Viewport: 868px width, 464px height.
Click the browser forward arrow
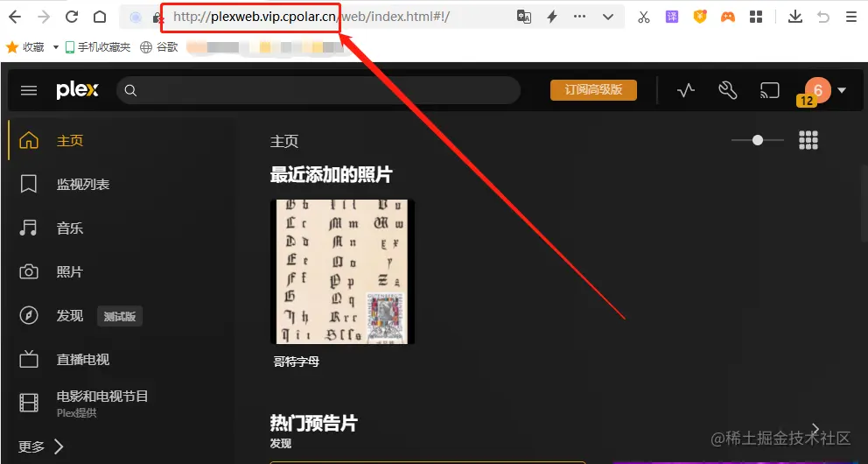43,17
